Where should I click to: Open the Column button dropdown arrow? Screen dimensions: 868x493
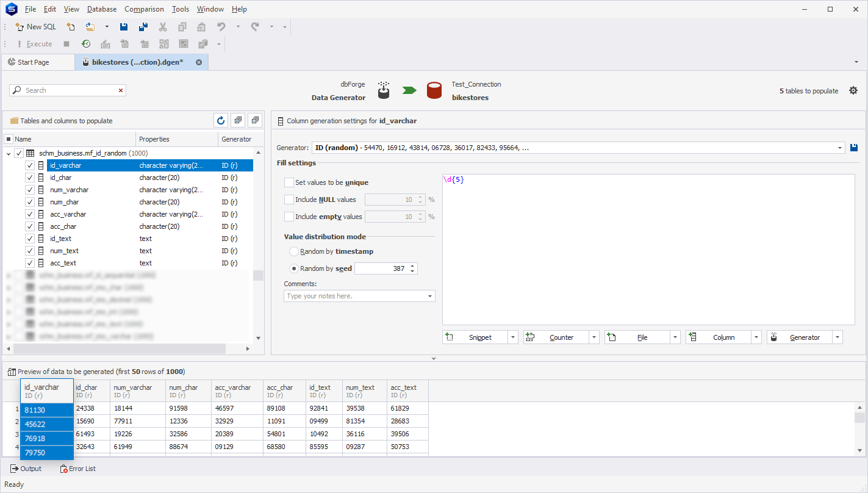pos(756,337)
